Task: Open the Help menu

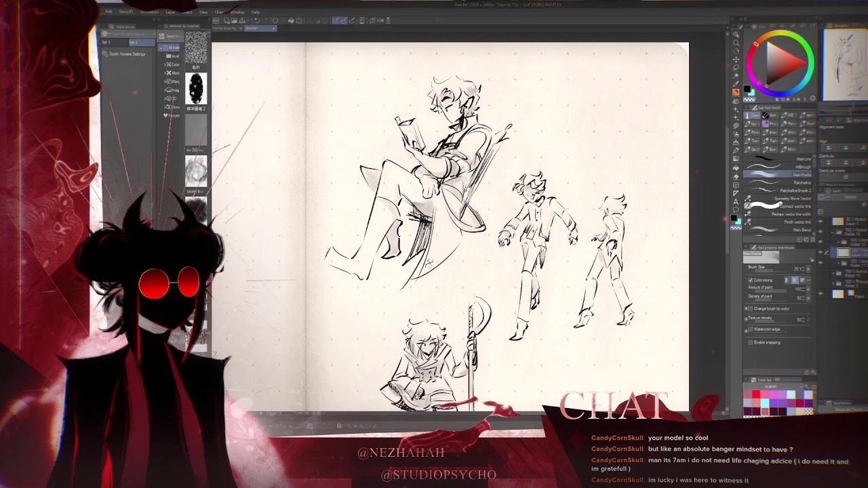Action: [x=256, y=12]
